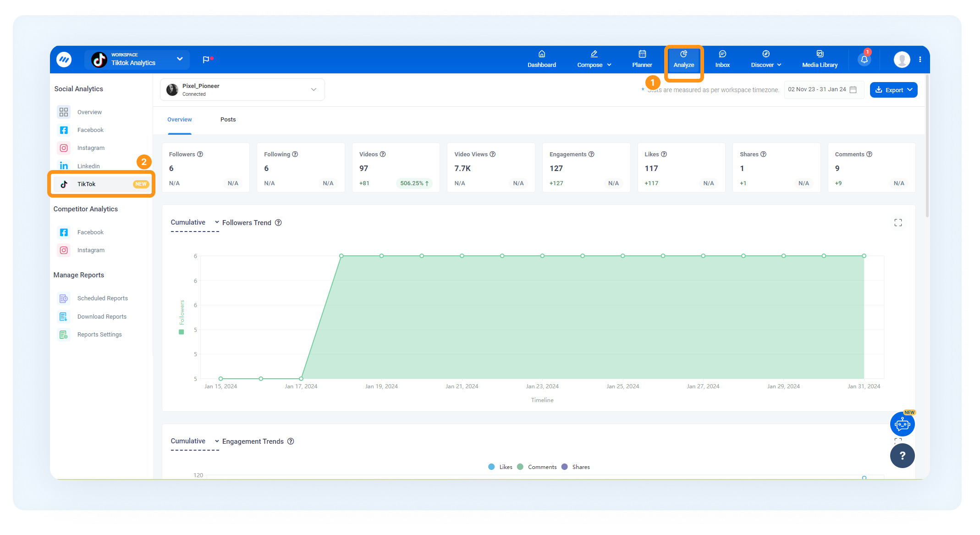Open the Tiktok Analytics workspace dropdown
This screenshot has width=980, height=535.
pos(137,60)
